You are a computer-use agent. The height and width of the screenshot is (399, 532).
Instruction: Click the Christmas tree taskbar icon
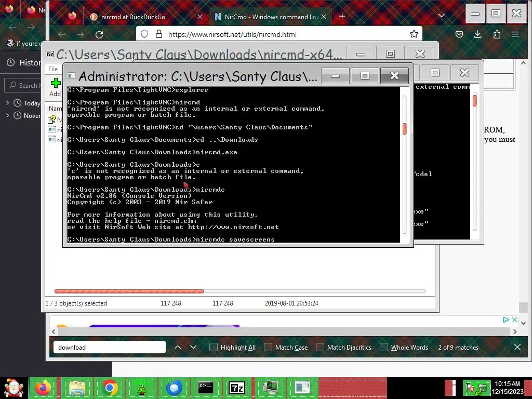142,388
